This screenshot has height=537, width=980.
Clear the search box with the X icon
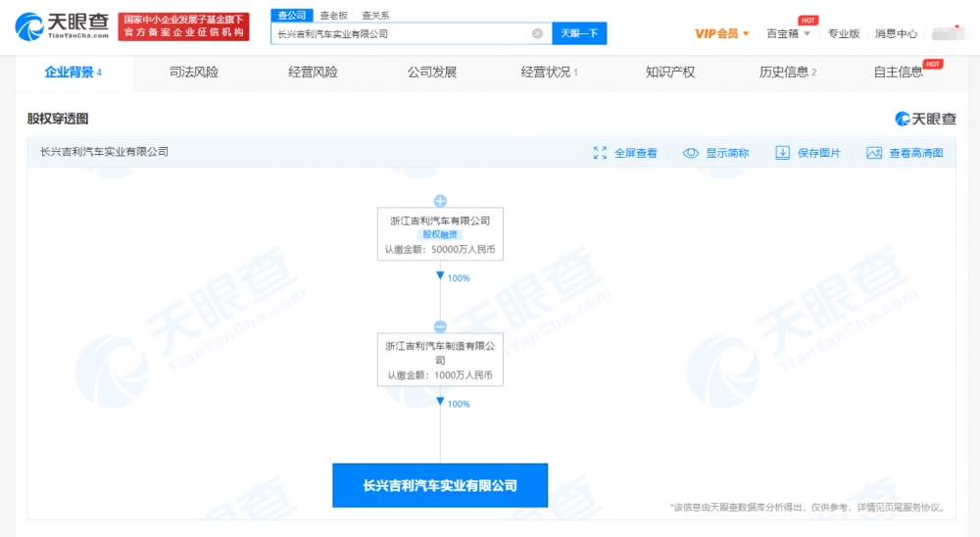click(x=537, y=33)
